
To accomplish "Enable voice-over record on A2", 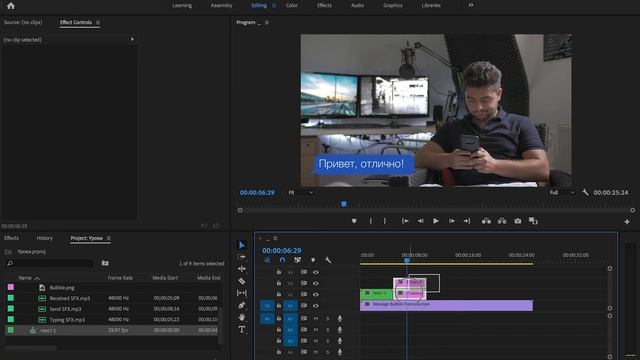I will (340, 330).
